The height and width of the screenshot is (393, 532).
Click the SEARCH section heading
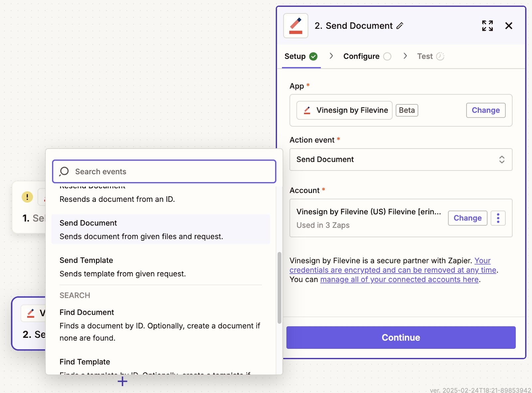click(75, 295)
